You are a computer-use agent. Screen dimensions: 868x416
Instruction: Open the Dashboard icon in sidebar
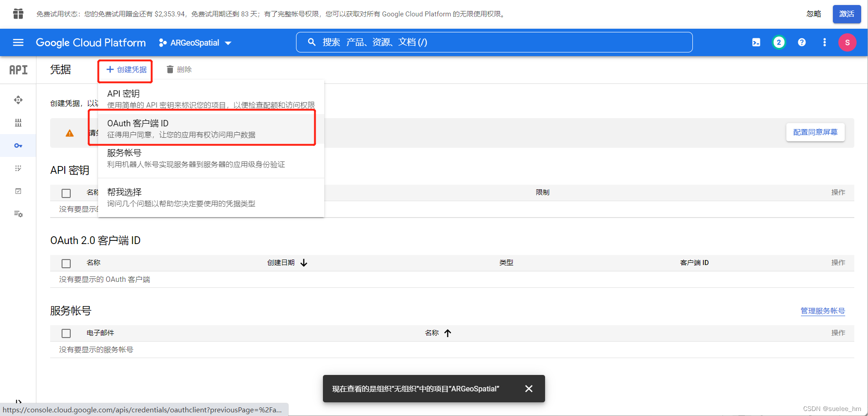18,100
